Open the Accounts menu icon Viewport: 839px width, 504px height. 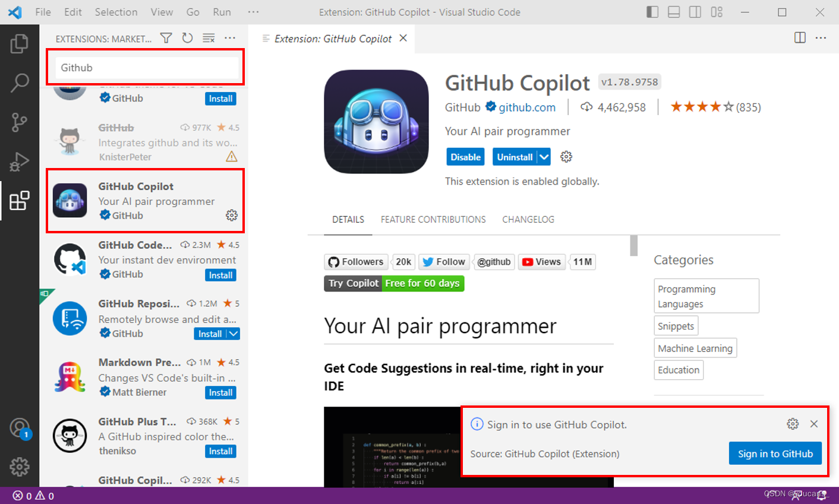[20, 428]
